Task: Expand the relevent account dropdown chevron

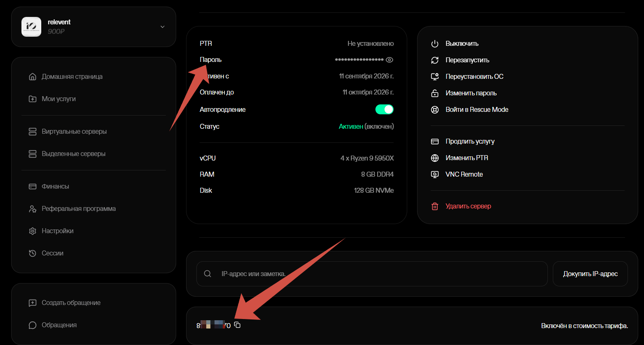Action: (163, 27)
